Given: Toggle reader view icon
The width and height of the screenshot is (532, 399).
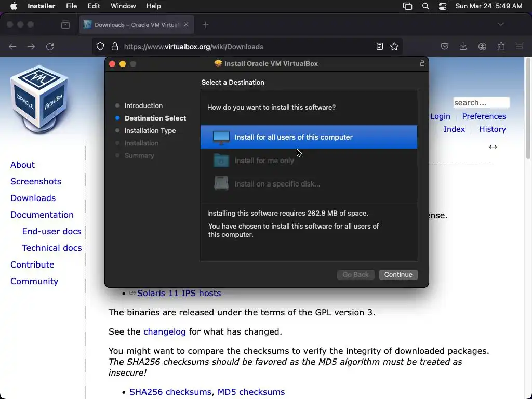Looking at the screenshot, I should pos(380,46).
